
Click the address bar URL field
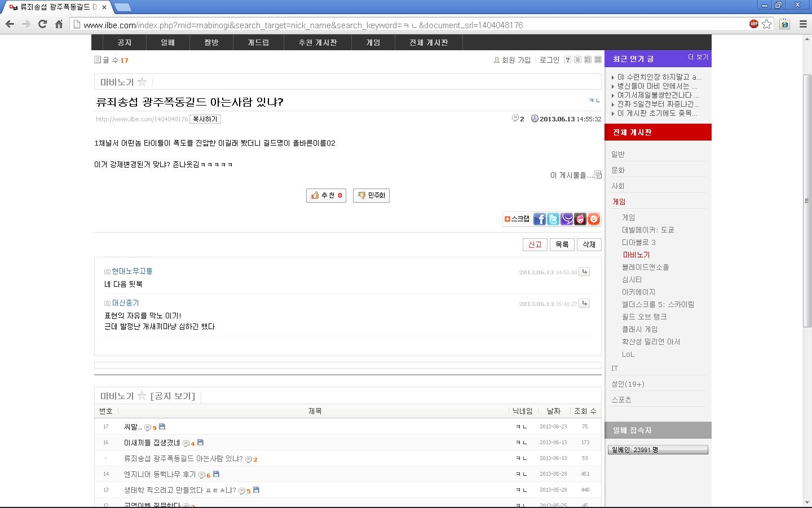click(x=395, y=25)
